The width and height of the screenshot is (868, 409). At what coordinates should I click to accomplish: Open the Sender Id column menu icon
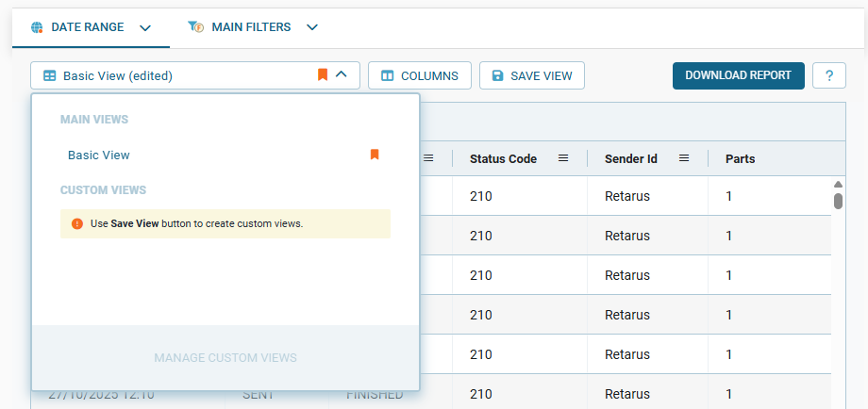click(x=685, y=158)
